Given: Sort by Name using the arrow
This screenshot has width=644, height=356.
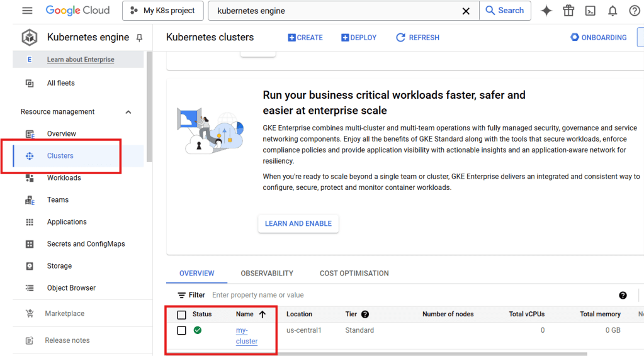Looking at the screenshot, I should (x=263, y=314).
